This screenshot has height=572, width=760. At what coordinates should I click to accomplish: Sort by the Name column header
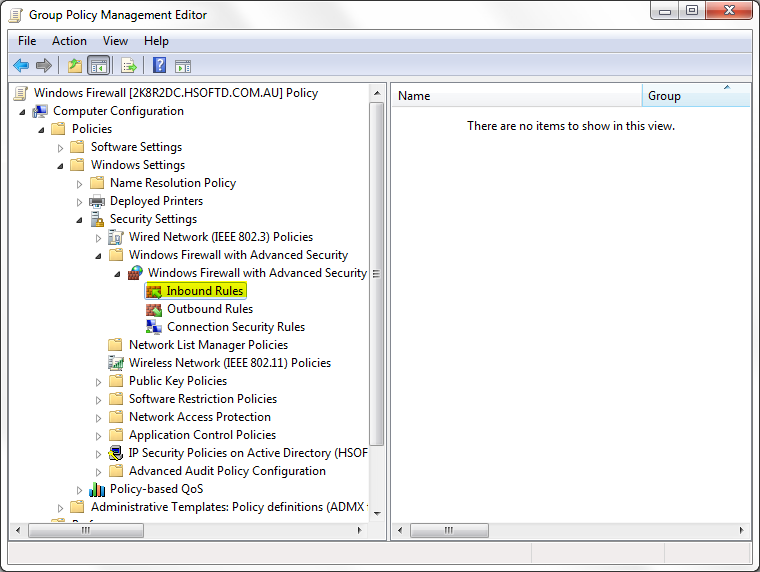click(x=516, y=95)
